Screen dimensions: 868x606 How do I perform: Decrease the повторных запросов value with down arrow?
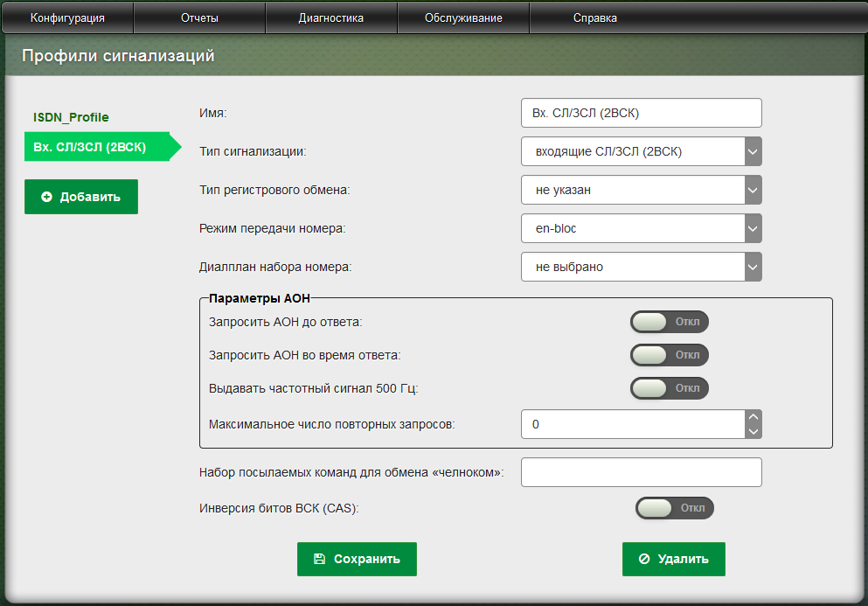point(753,431)
